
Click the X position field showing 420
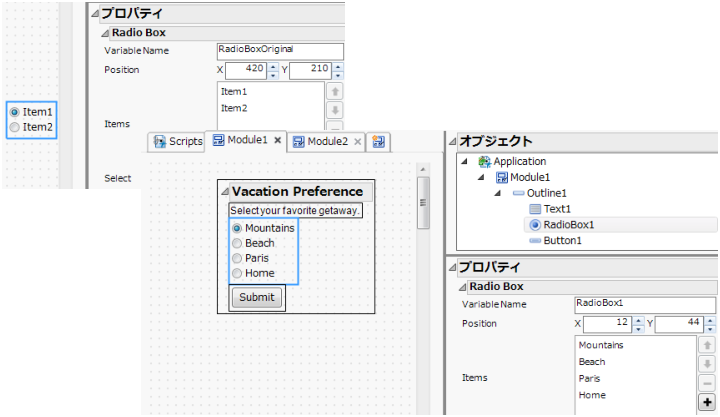click(246, 70)
